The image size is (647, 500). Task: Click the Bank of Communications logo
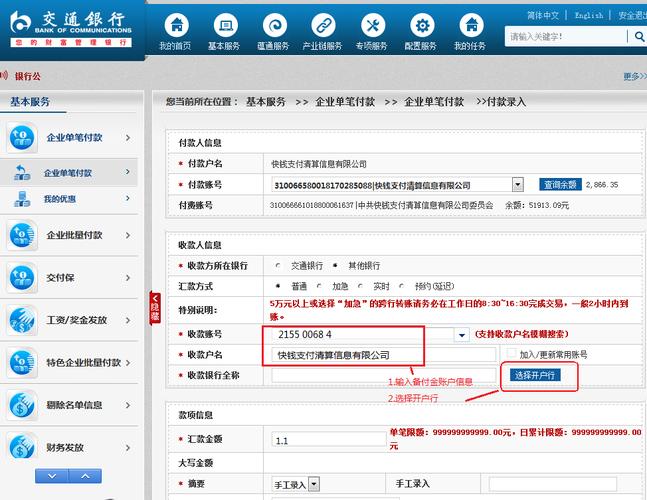(70, 28)
